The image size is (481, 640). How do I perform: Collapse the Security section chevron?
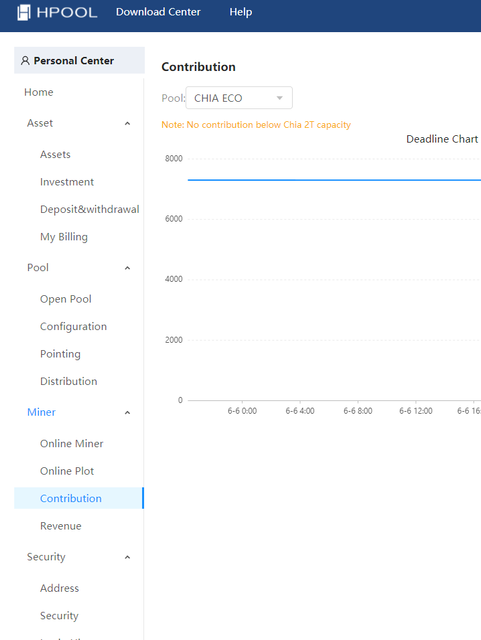[127, 557]
